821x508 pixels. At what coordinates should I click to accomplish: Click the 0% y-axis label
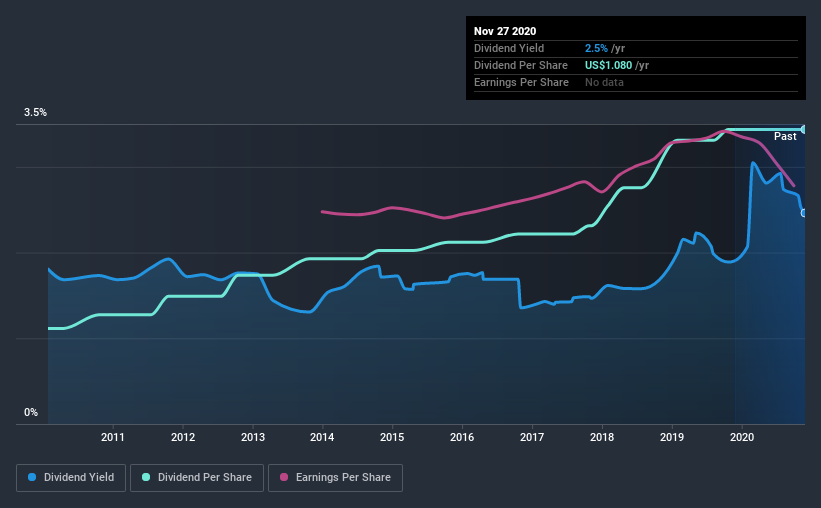click(31, 413)
